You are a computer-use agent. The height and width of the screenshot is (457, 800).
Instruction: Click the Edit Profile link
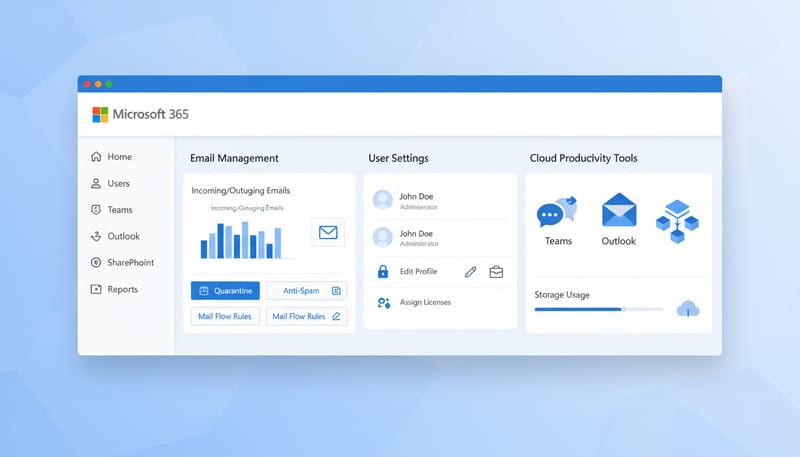click(418, 271)
